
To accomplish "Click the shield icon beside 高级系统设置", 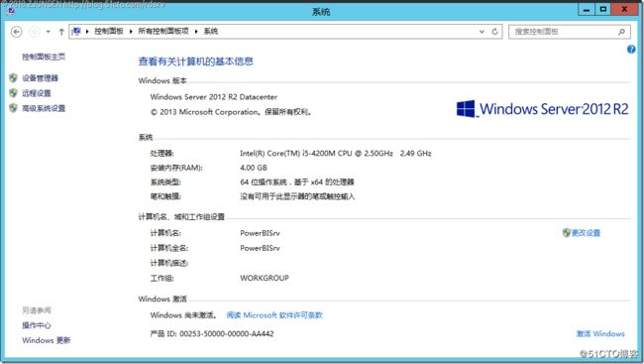I will tap(13, 108).
